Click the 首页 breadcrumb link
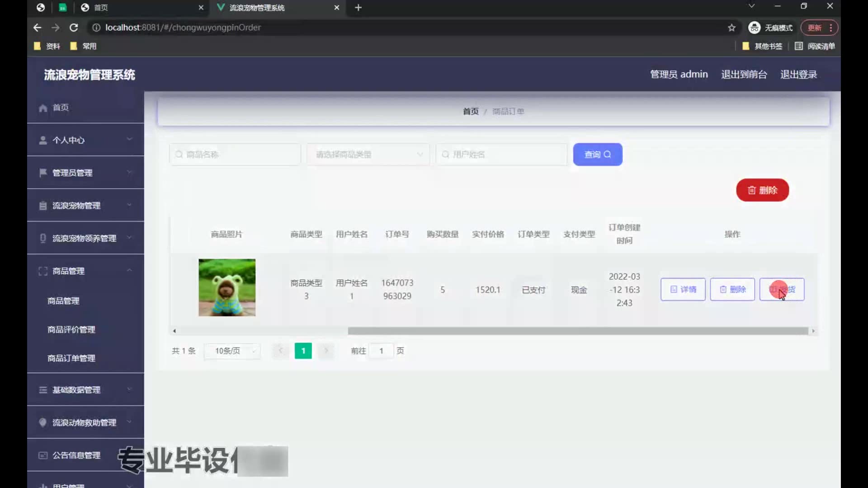This screenshot has width=868, height=488. click(471, 111)
